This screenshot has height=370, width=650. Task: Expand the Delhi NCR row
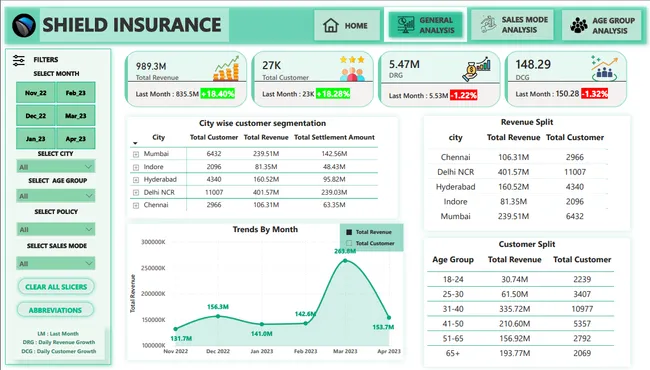pos(136,193)
